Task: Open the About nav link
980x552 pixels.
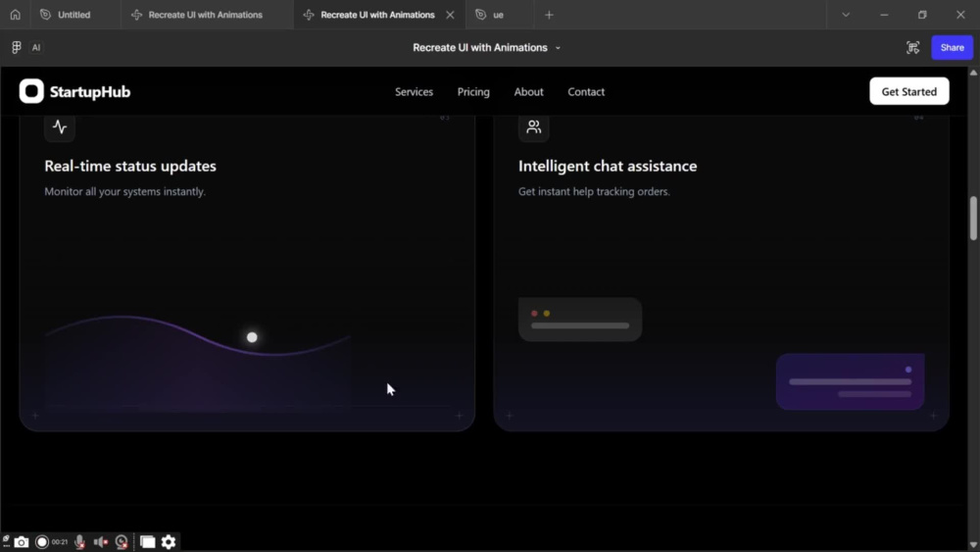Action: (x=529, y=92)
